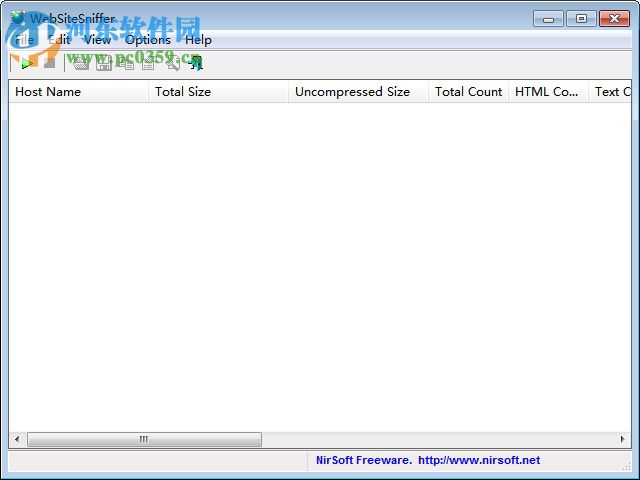Sort by Uncompressed Size column header
This screenshot has height=480, width=640.
358,92
